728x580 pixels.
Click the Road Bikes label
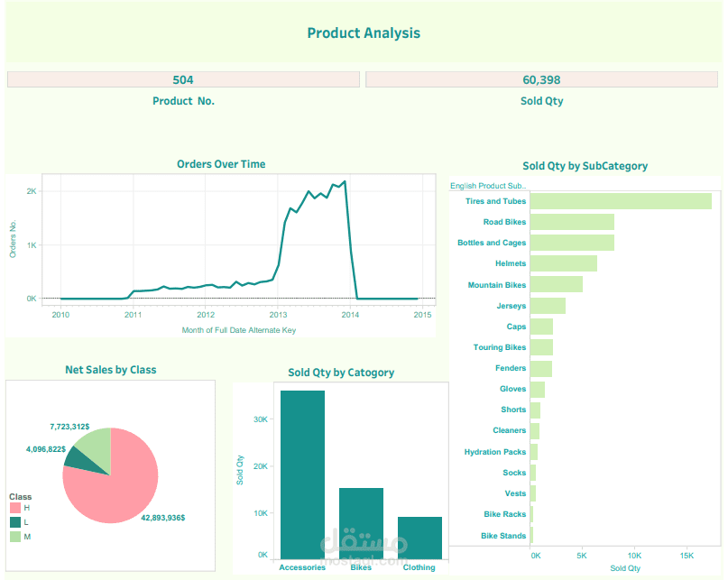[x=504, y=222]
